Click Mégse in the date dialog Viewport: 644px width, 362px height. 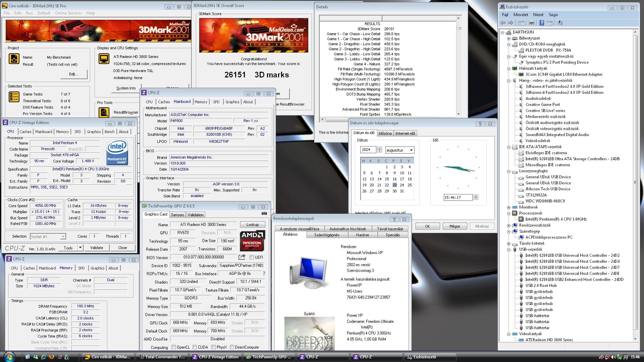pos(454,226)
